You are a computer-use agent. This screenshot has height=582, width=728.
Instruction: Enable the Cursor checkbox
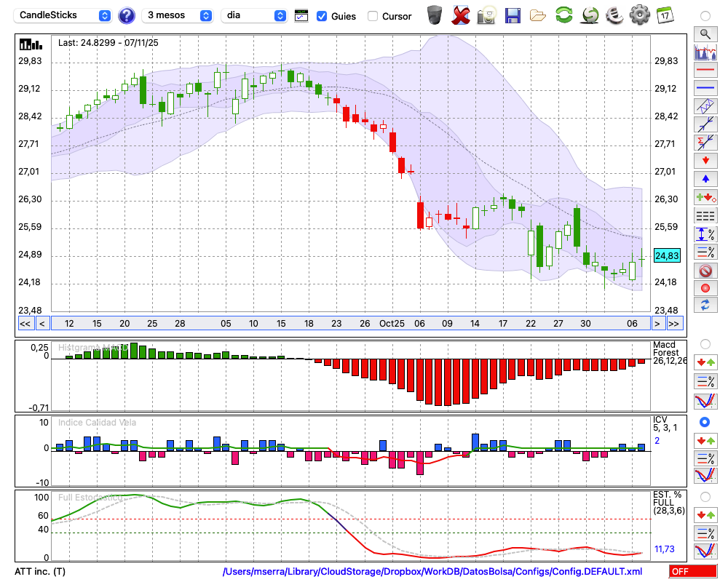(373, 16)
